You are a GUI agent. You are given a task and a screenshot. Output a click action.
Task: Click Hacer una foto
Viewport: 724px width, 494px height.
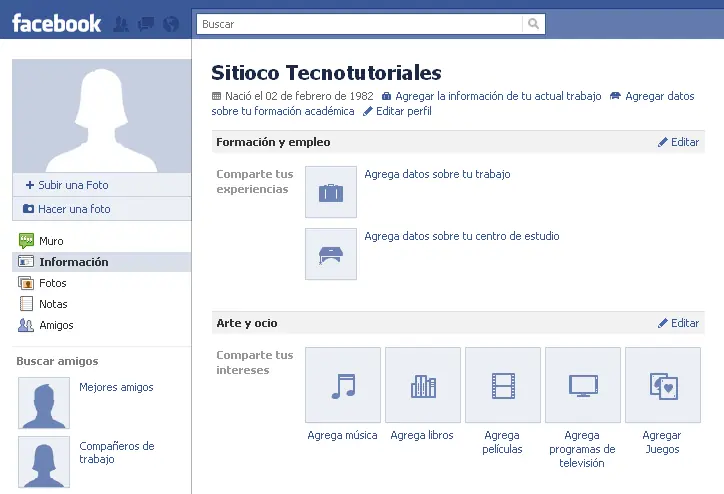tap(74, 209)
